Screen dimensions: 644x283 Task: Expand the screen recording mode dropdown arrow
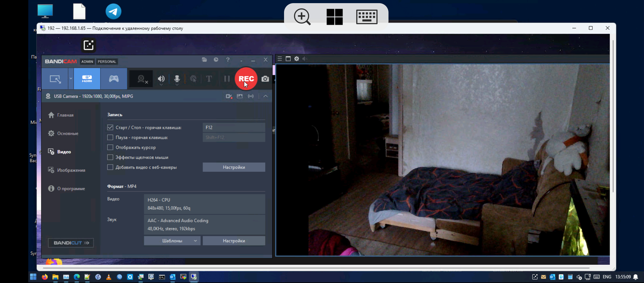[x=71, y=79]
